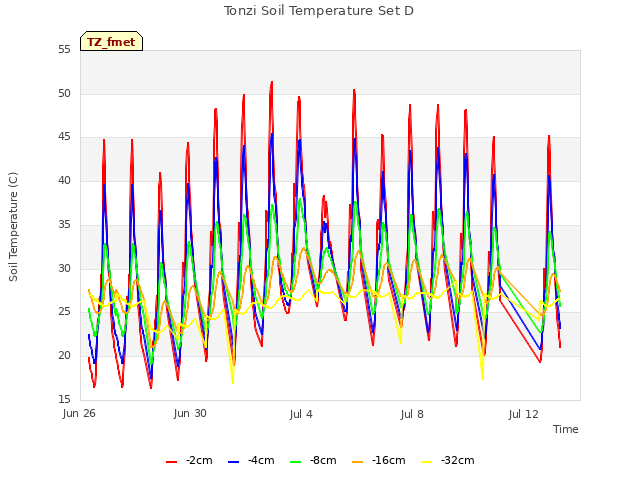Click the 45 y-axis tick label
The height and width of the screenshot is (480, 640).
coord(64,137)
